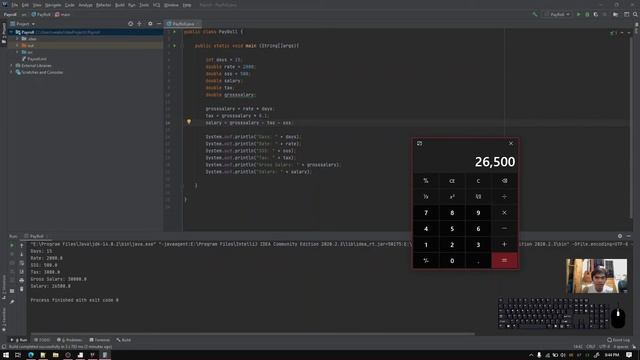Collapse the Payroll root project node
This screenshot has height=360, width=640.
11,32
